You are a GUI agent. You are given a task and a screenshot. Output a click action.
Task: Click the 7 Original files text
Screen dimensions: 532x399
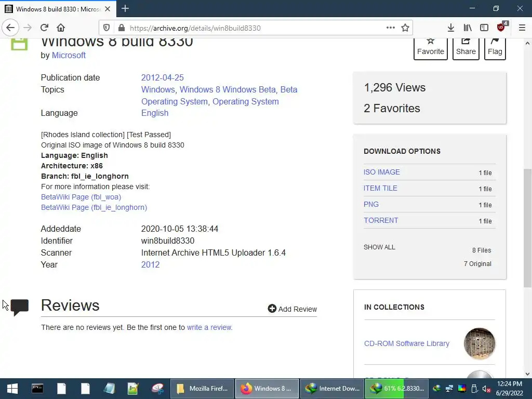(477, 263)
